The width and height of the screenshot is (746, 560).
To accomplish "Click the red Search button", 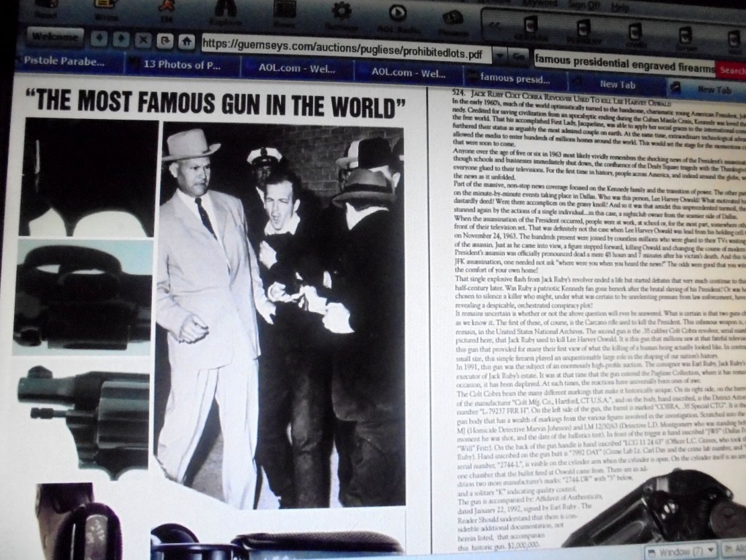I will (x=731, y=70).
